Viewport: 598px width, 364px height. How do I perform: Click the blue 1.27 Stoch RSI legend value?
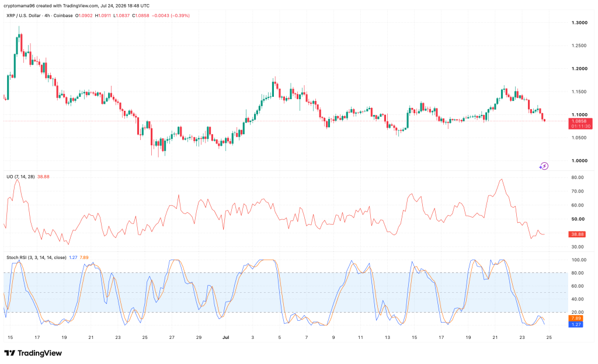point(73,257)
